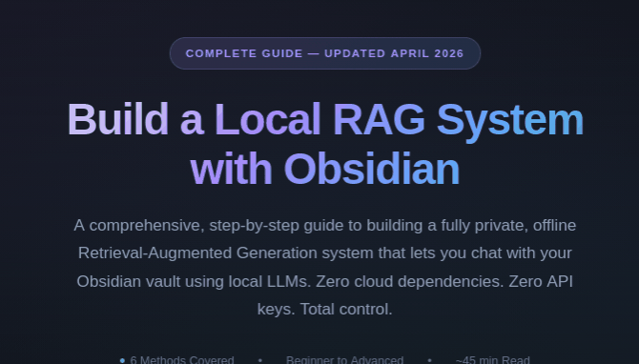This screenshot has width=639, height=364.
Task: Click 'UPDATED APRIL 2026' text in badge
Action: coord(394,53)
